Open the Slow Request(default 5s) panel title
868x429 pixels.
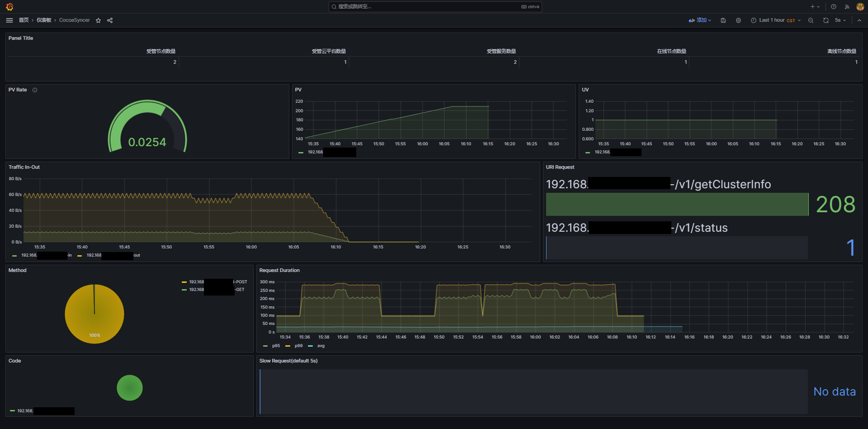coord(288,361)
